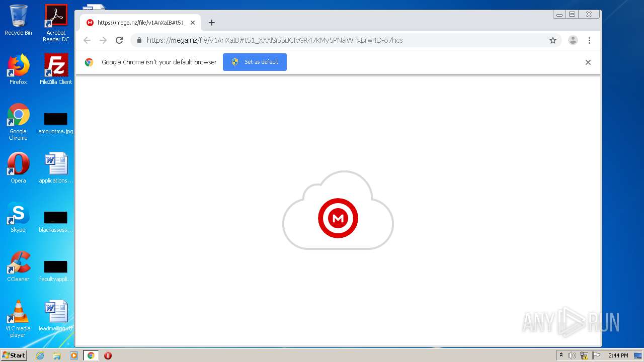Image resolution: width=644 pixels, height=362 pixels.
Task: Launch Skype desktop shortcut
Action: coord(18,217)
